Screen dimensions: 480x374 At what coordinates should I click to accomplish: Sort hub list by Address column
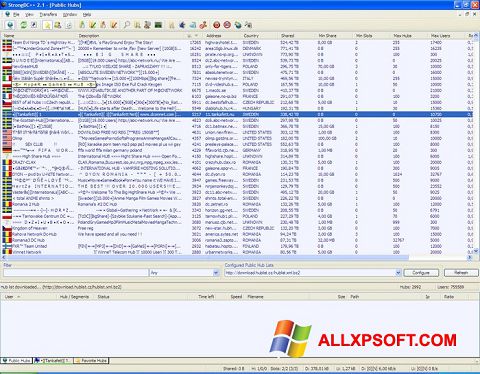[x=223, y=36]
